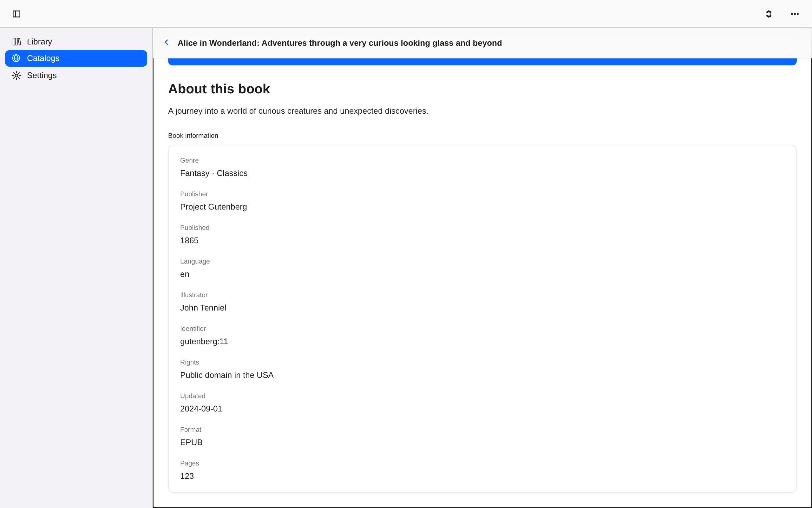Click the Language field label
This screenshot has width=812, height=508.
[x=195, y=261]
